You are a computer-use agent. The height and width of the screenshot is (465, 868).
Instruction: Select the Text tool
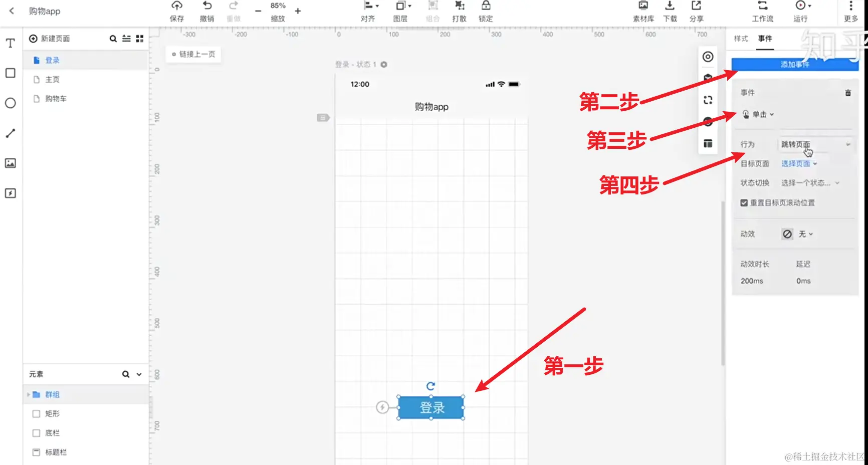(x=10, y=43)
